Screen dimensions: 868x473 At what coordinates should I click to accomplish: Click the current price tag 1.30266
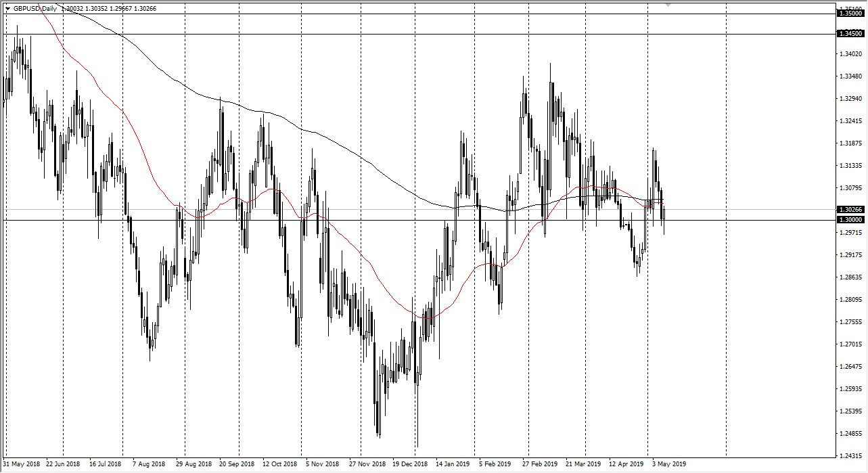pos(850,210)
